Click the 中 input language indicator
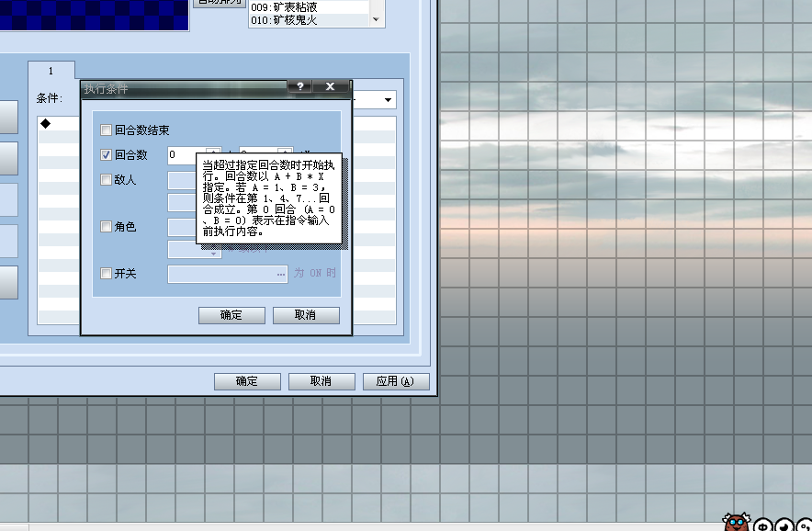Image resolution: width=812 pixels, height=531 pixels. tap(762, 525)
